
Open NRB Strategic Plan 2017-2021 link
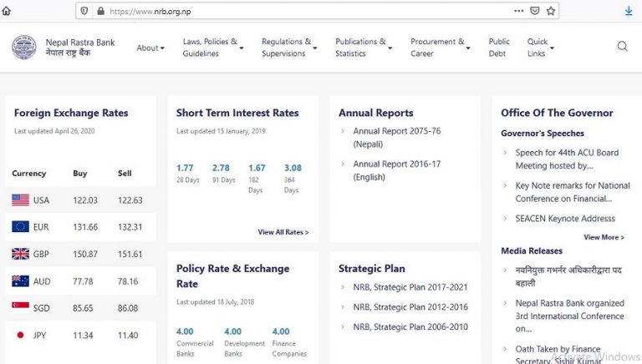tap(410, 287)
